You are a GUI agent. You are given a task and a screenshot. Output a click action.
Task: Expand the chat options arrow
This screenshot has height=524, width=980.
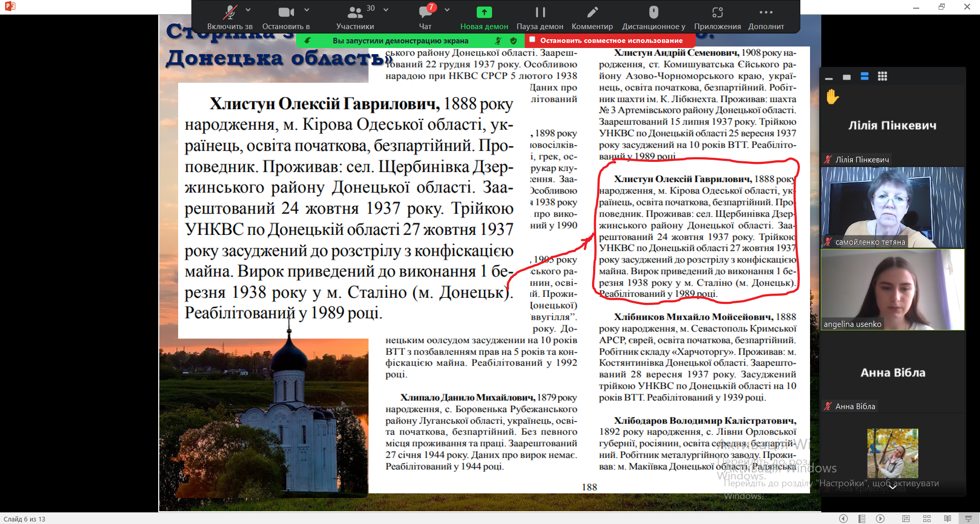click(447, 10)
